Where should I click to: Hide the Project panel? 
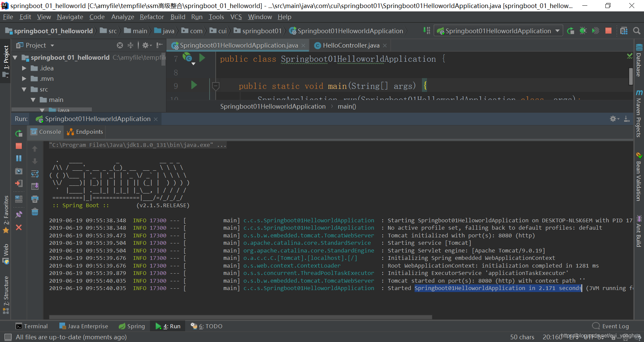click(x=160, y=45)
